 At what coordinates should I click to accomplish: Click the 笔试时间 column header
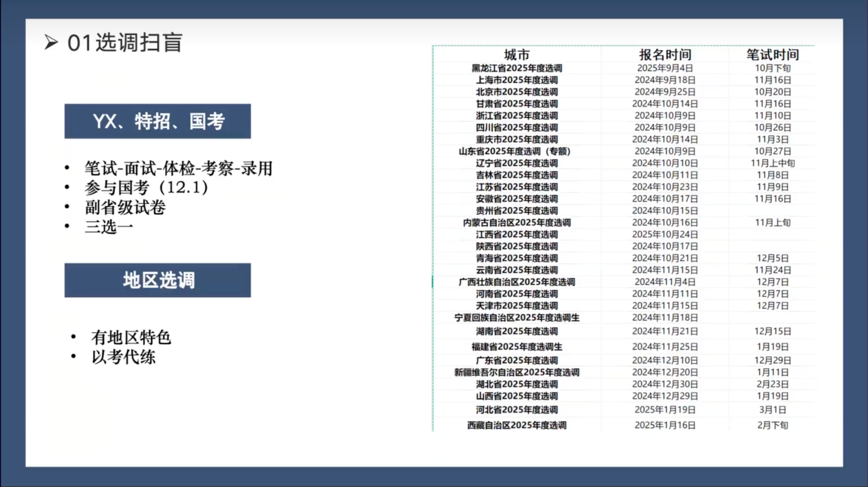(x=772, y=55)
